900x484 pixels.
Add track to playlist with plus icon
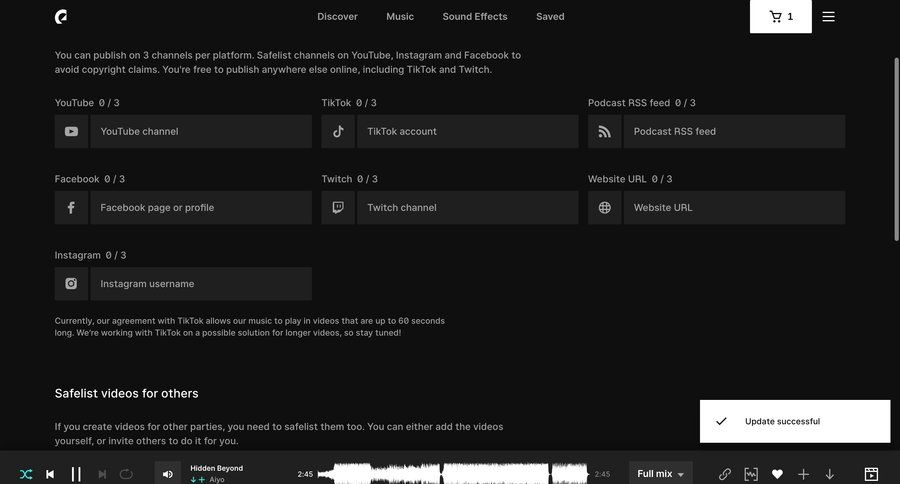tap(804, 474)
